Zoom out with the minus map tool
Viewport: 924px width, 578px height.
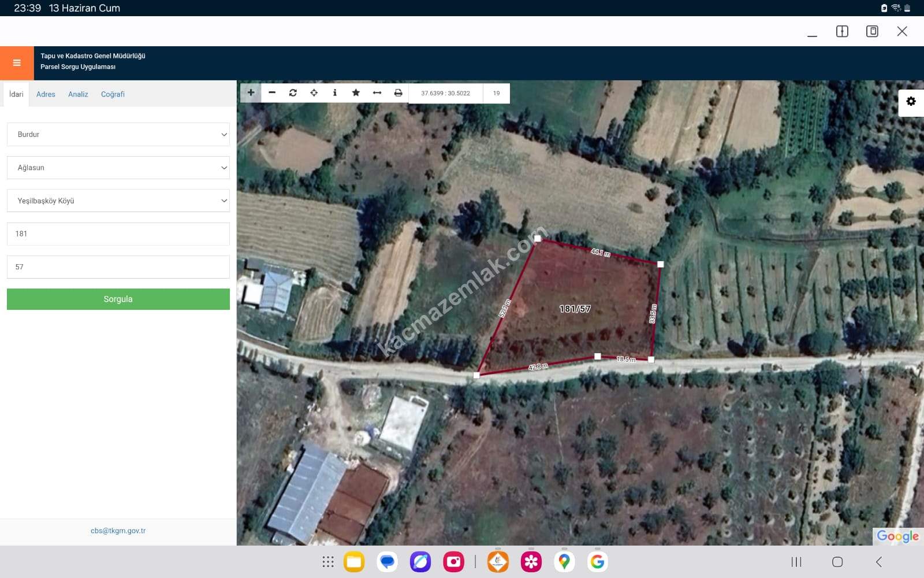click(272, 92)
